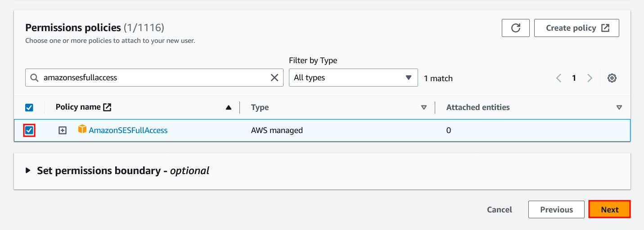Click page number 1 in pagination

[x=574, y=78]
